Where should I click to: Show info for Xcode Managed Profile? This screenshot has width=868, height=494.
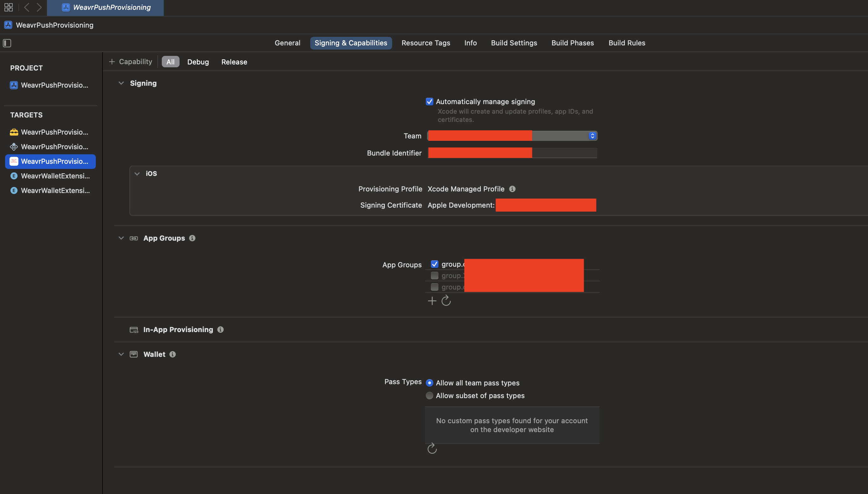click(512, 189)
